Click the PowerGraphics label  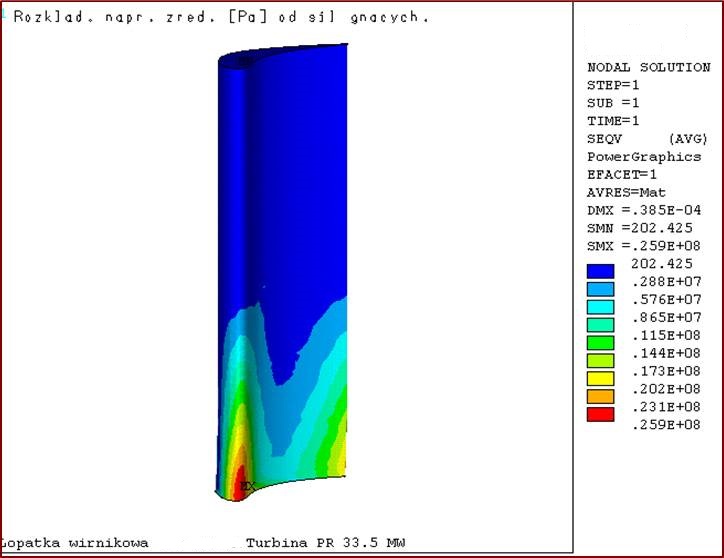coord(644,157)
